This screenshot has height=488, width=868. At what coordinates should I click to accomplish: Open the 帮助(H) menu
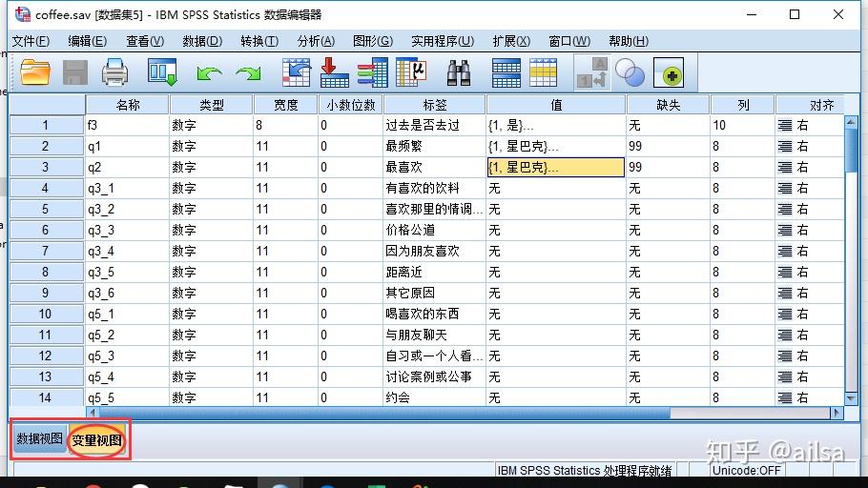point(629,41)
